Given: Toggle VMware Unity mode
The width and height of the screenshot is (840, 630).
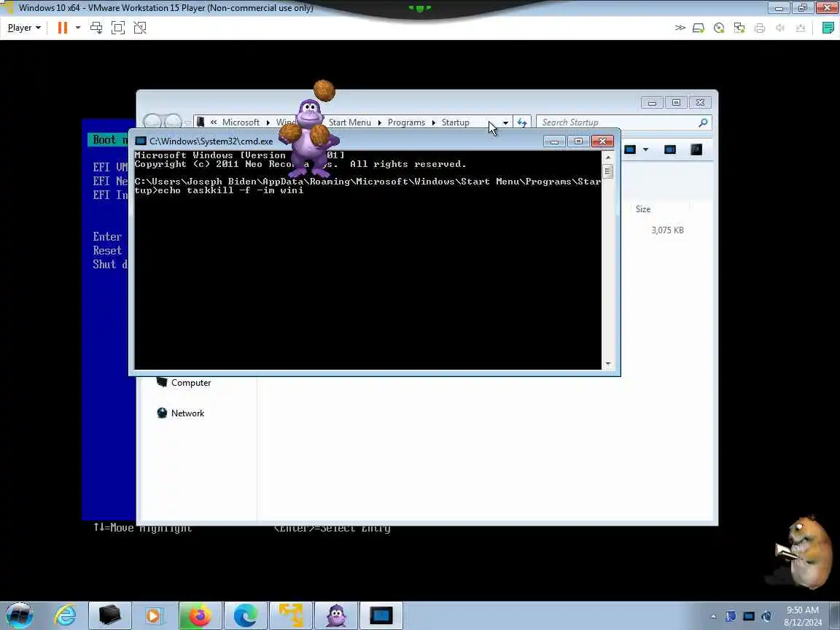Looking at the screenshot, I should pyautogui.click(x=140, y=28).
